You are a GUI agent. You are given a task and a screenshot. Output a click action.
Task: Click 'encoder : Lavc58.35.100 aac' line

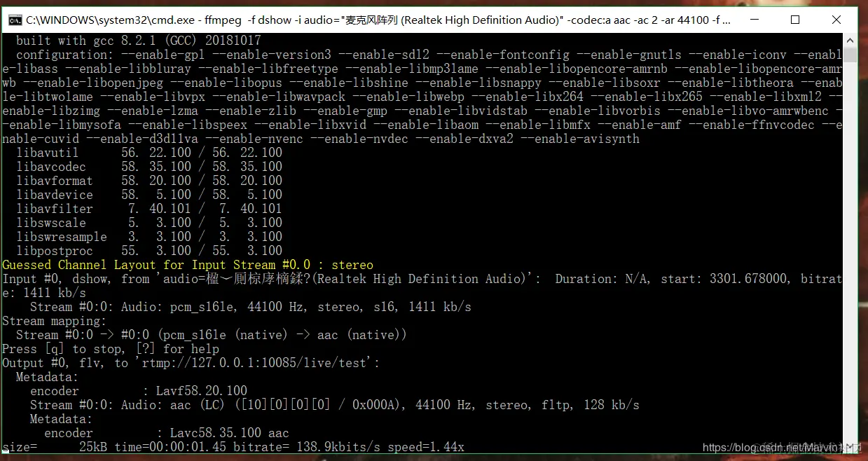167,433
